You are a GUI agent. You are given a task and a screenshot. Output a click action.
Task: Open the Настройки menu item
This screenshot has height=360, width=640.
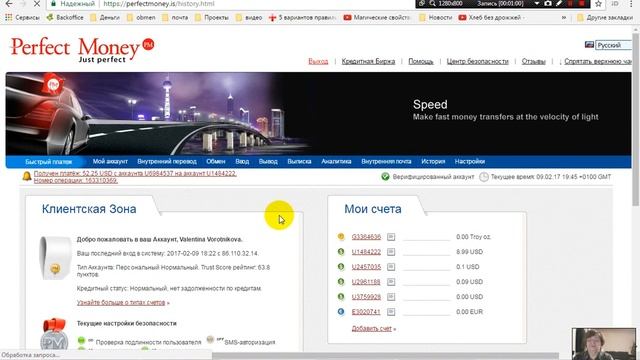470,162
